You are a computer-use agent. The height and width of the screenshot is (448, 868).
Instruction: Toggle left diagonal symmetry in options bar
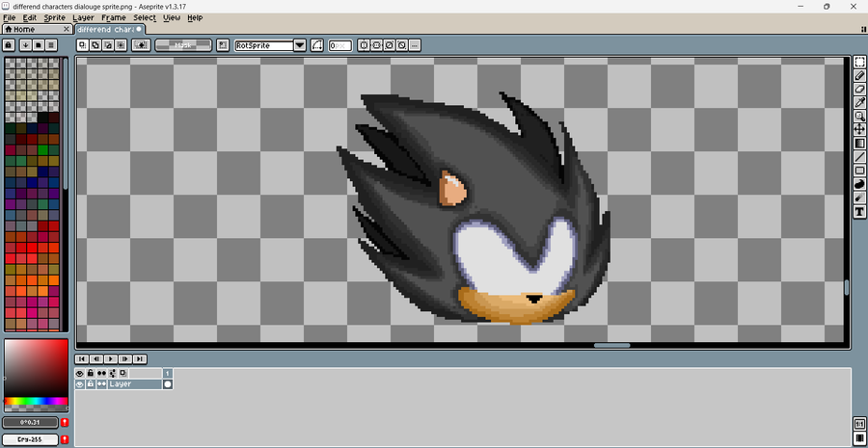(402, 45)
